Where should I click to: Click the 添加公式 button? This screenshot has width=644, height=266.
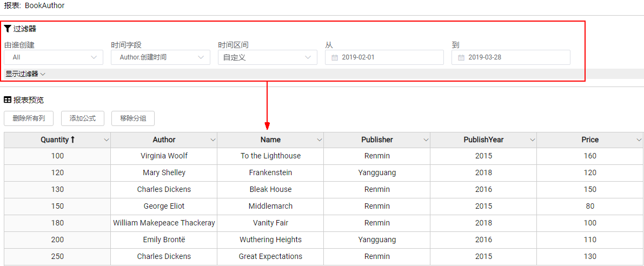coord(83,118)
